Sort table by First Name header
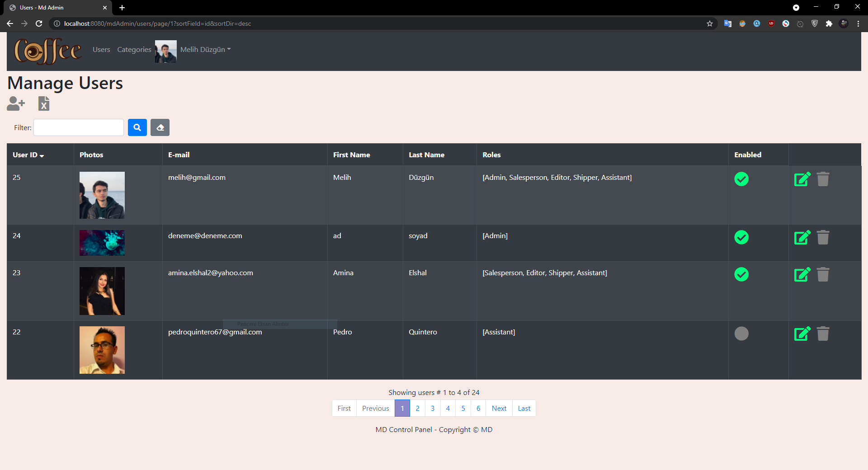868x470 pixels. [x=351, y=155]
